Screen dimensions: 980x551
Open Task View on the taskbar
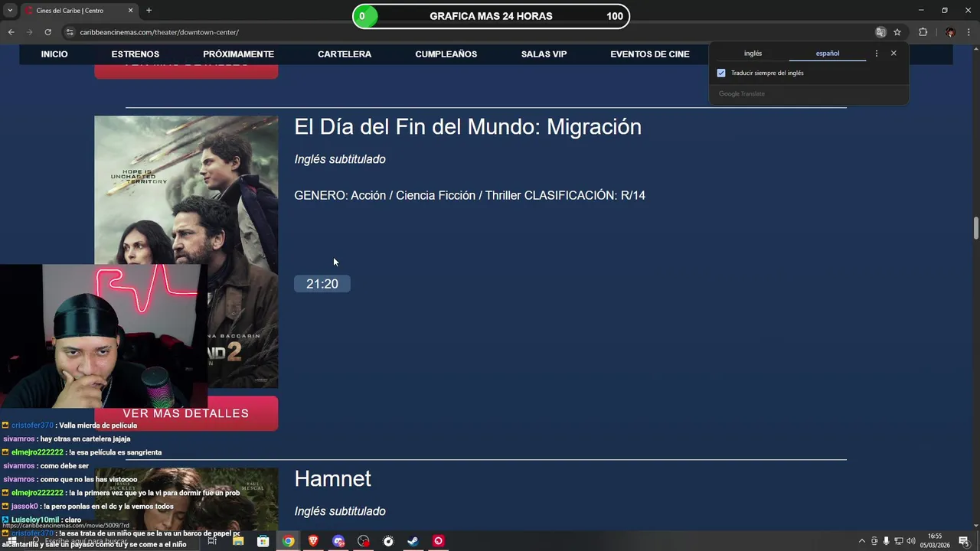[x=212, y=541]
